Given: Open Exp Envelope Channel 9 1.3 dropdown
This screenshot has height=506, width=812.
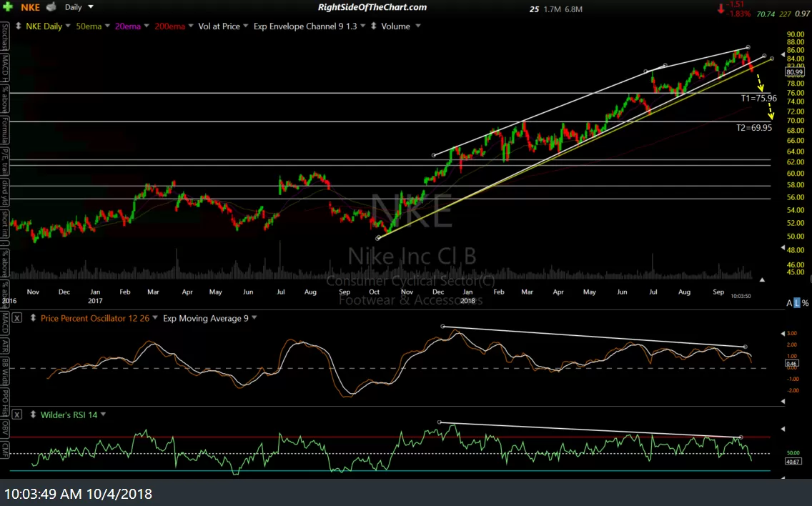Looking at the screenshot, I should coord(362,26).
